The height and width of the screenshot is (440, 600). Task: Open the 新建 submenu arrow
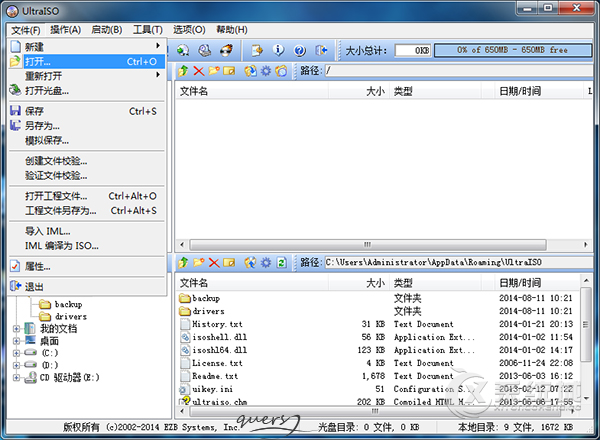click(158, 46)
